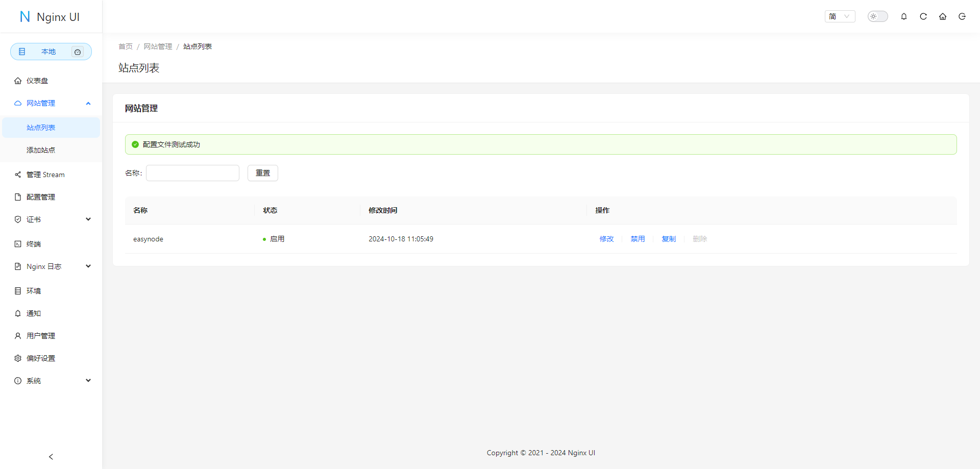Click the file icon beside 配置管理
This screenshot has height=469, width=980.
(18, 197)
